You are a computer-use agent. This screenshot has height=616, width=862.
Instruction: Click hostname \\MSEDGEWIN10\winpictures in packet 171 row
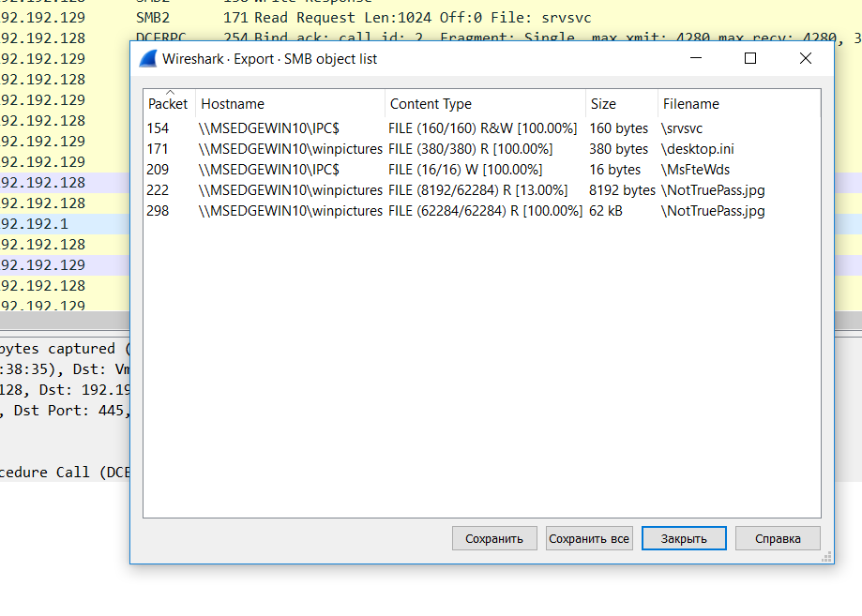click(x=290, y=149)
